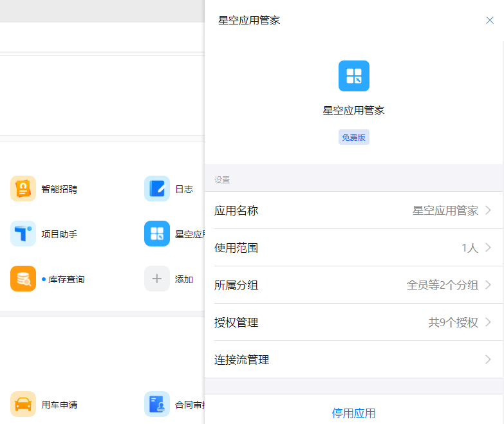Click the 免费版 badge

point(354,138)
